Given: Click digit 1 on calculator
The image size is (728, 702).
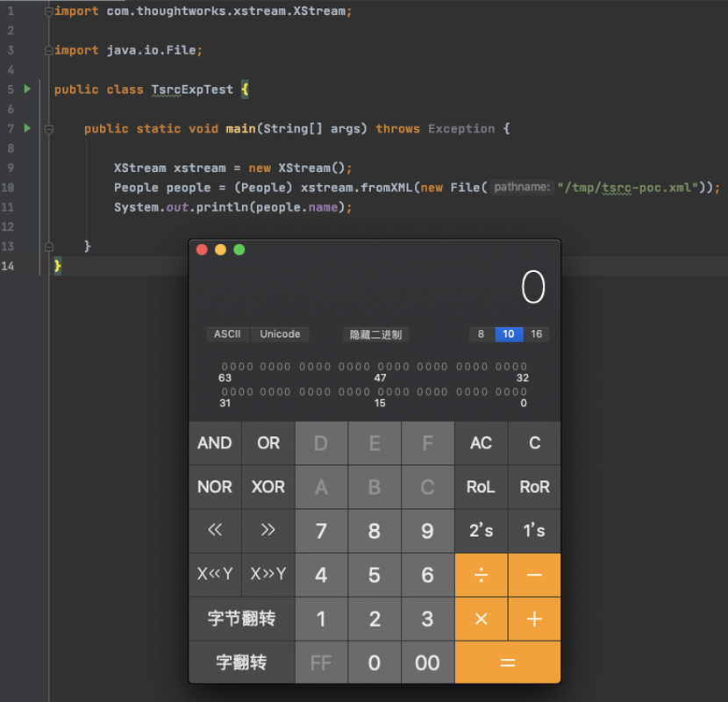Looking at the screenshot, I should pos(321,619).
